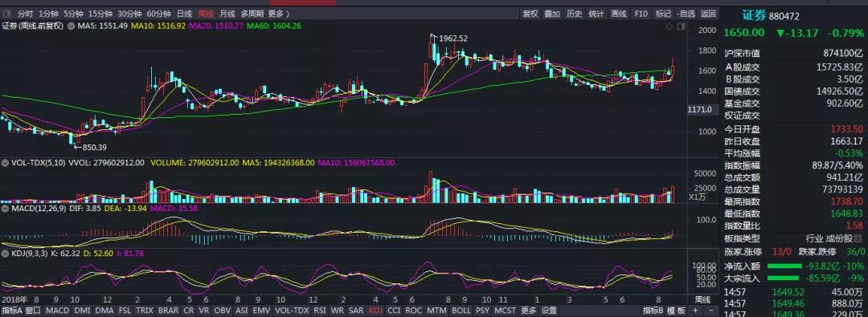Switch to 月线 monthly chart
Screen dimensions: 868x317
click(227, 14)
